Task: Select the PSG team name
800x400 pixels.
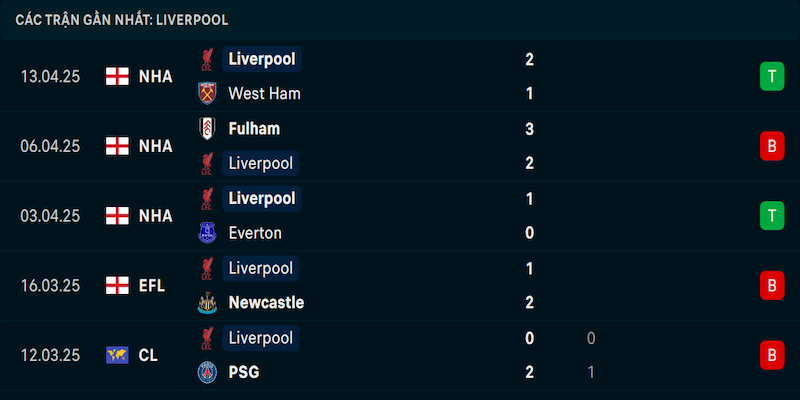Action: pos(244,372)
